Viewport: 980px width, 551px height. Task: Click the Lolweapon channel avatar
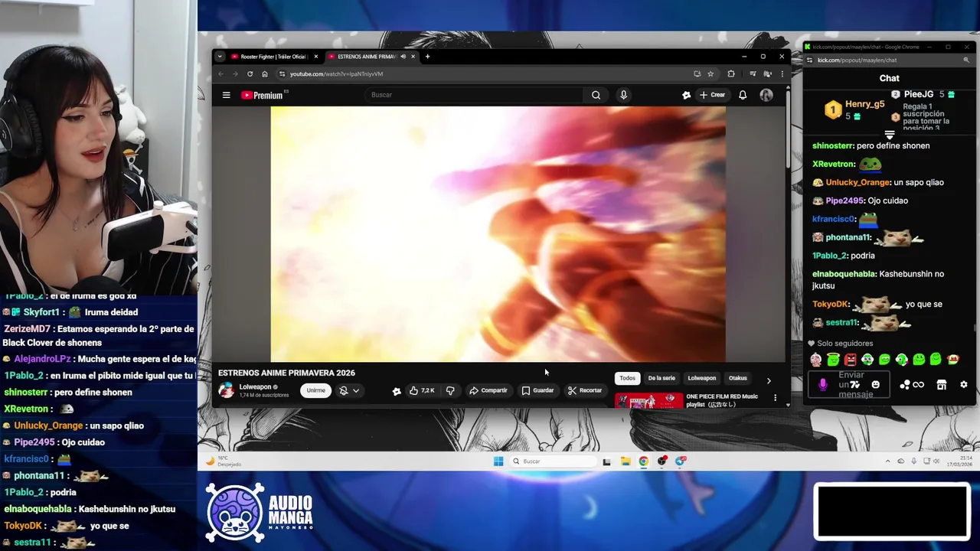pyautogui.click(x=226, y=390)
